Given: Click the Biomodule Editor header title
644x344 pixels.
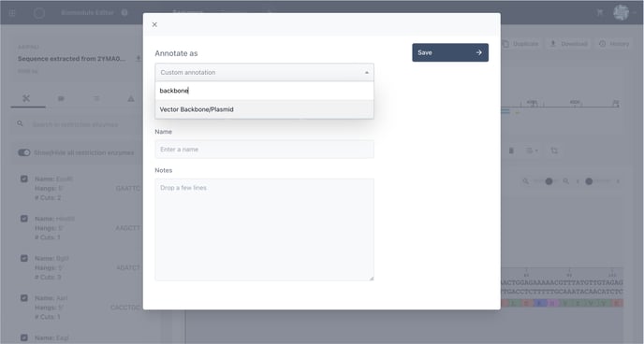Looking at the screenshot, I should click(x=87, y=13).
